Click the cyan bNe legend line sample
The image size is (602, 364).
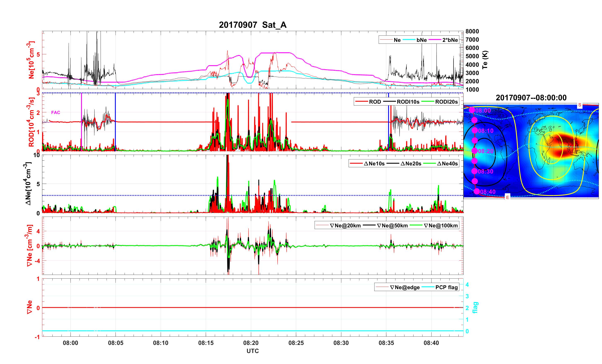(409, 40)
